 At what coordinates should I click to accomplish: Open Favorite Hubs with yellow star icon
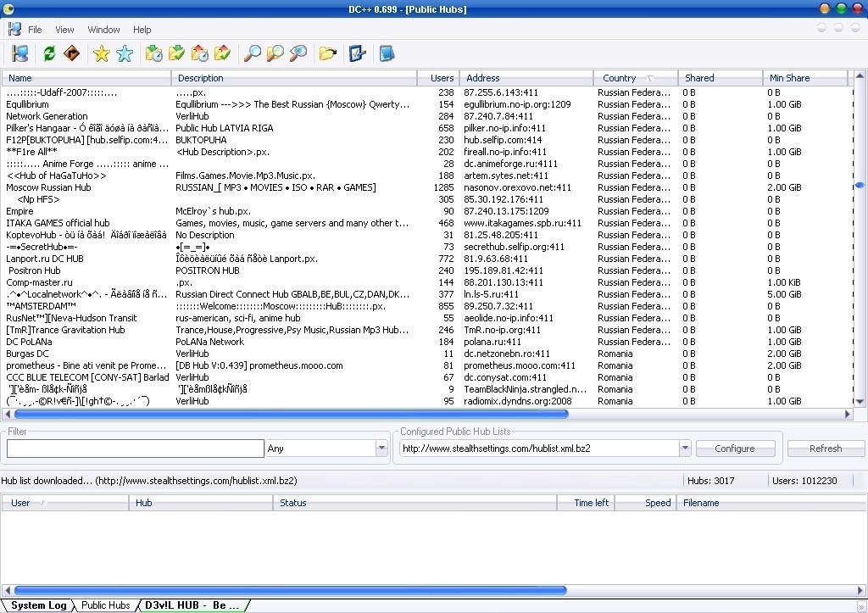point(102,54)
